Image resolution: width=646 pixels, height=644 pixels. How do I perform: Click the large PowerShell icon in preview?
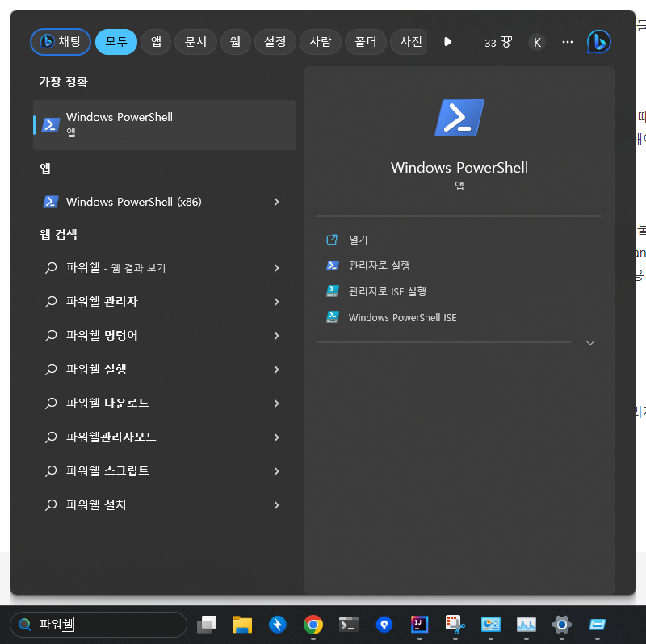(459, 118)
